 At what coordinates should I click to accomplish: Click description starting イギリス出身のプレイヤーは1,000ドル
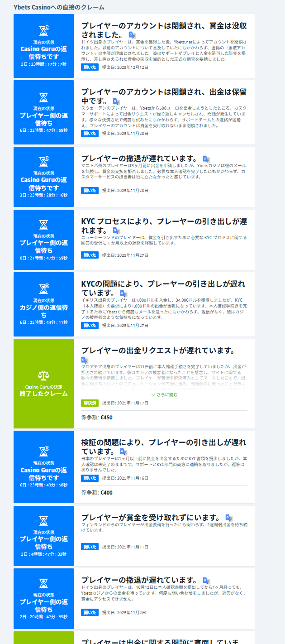(x=164, y=309)
